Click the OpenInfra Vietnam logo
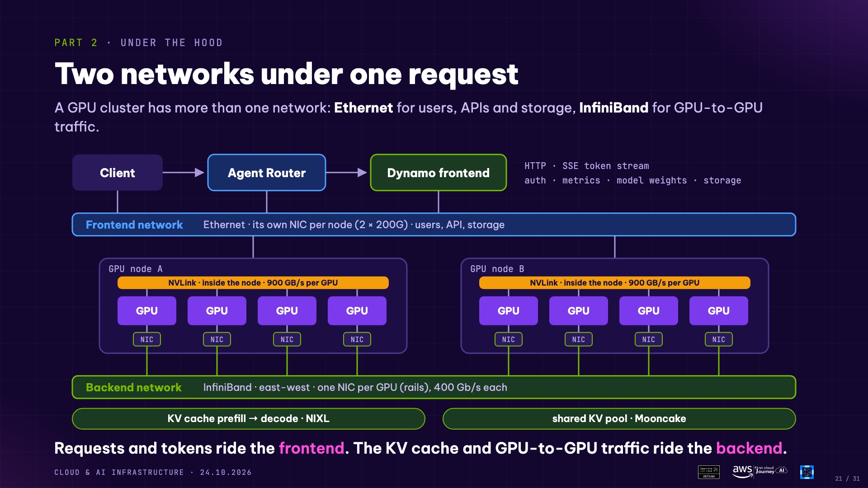The height and width of the screenshot is (488, 868). point(708,472)
